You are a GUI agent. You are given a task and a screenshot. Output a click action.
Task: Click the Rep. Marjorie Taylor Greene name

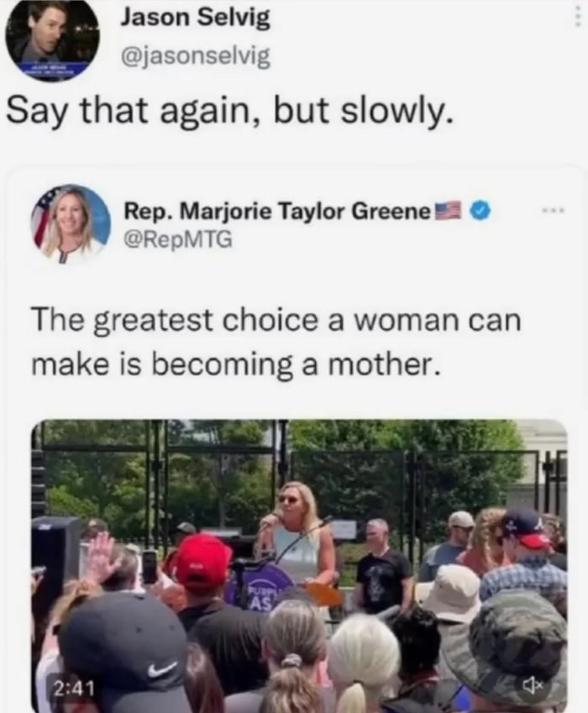pyautogui.click(x=277, y=211)
